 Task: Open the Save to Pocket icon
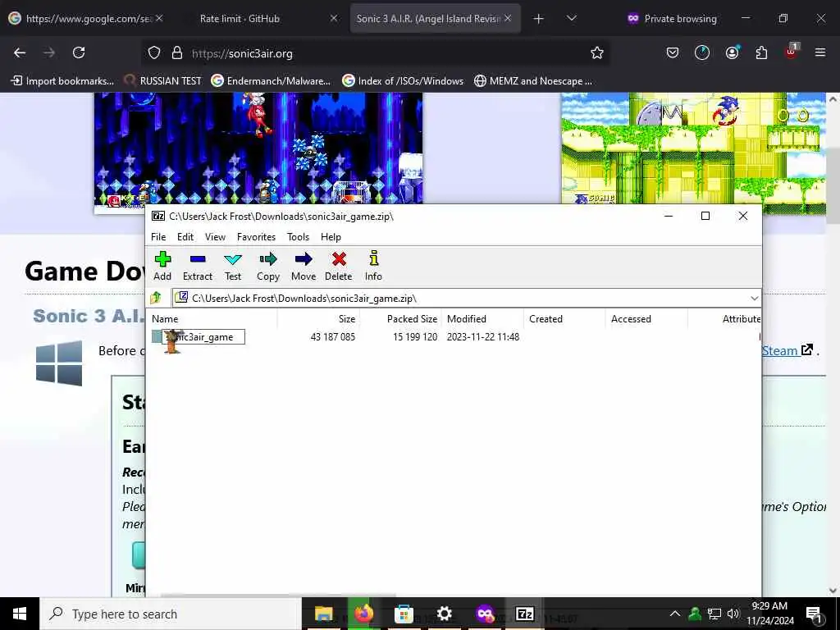click(673, 52)
